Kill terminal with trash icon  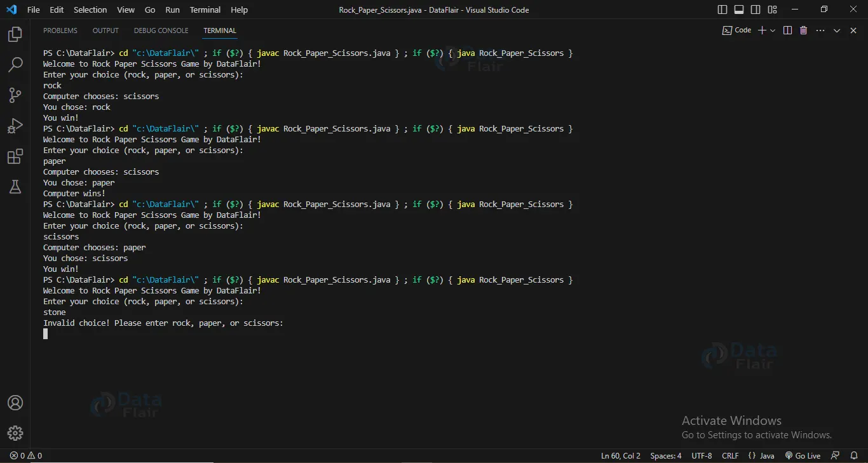click(803, 30)
